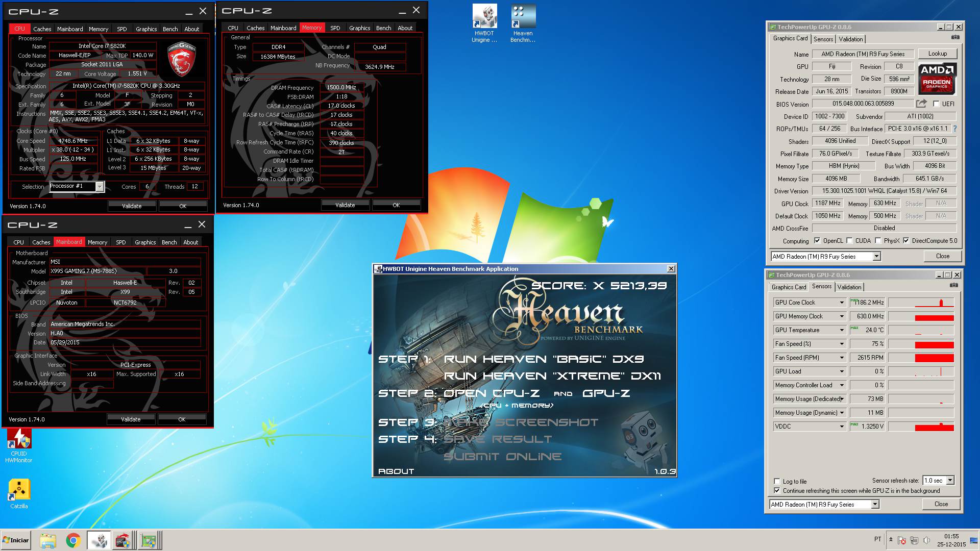Show hidden system tray icons arrow

(x=891, y=540)
